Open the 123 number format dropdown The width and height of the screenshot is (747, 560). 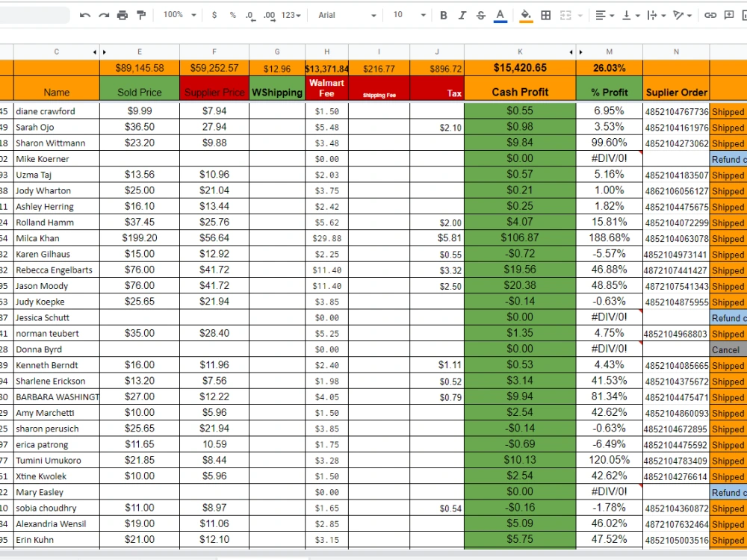click(x=291, y=15)
